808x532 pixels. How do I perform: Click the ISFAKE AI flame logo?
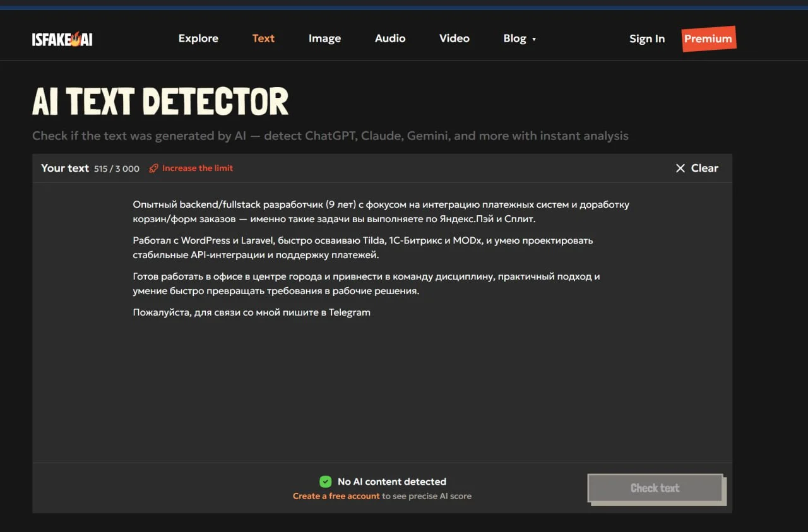pyautogui.click(x=62, y=39)
